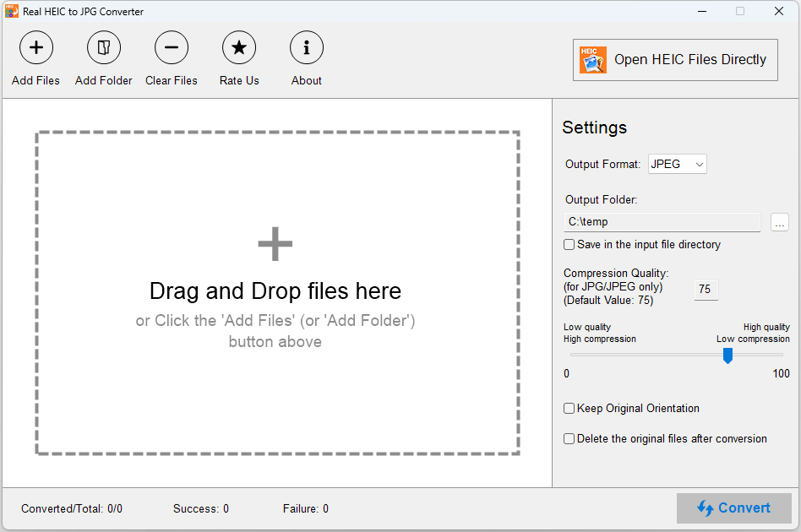Click the HEIC logo on Open HEIC Files Directly

click(x=592, y=59)
